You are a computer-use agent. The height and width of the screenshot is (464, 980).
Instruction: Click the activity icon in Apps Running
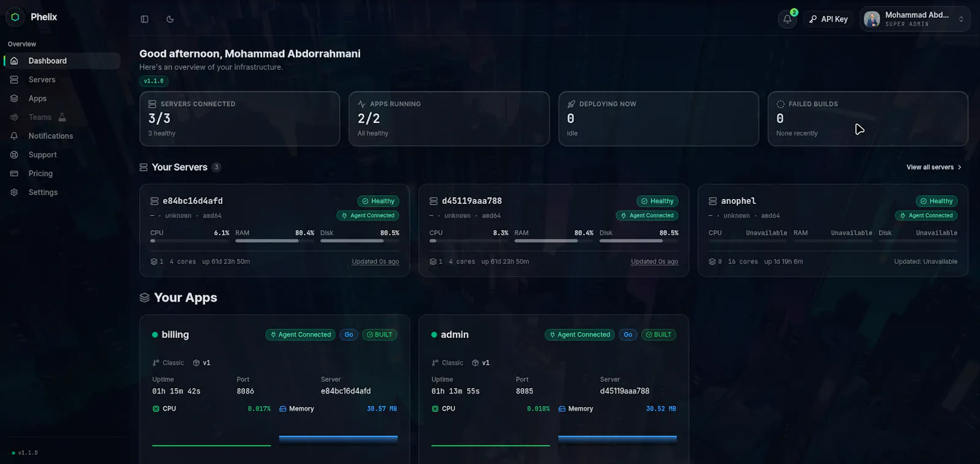362,104
